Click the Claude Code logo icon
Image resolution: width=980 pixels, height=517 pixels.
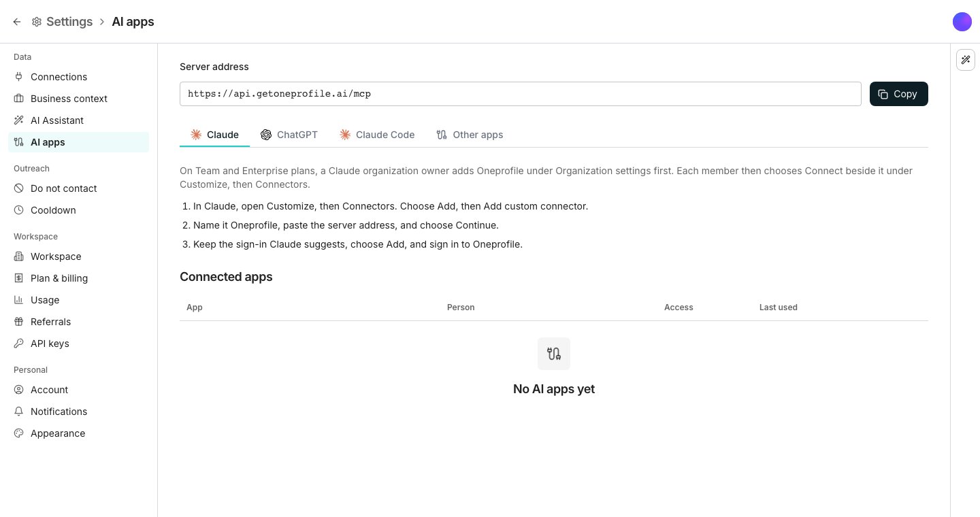click(x=345, y=135)
